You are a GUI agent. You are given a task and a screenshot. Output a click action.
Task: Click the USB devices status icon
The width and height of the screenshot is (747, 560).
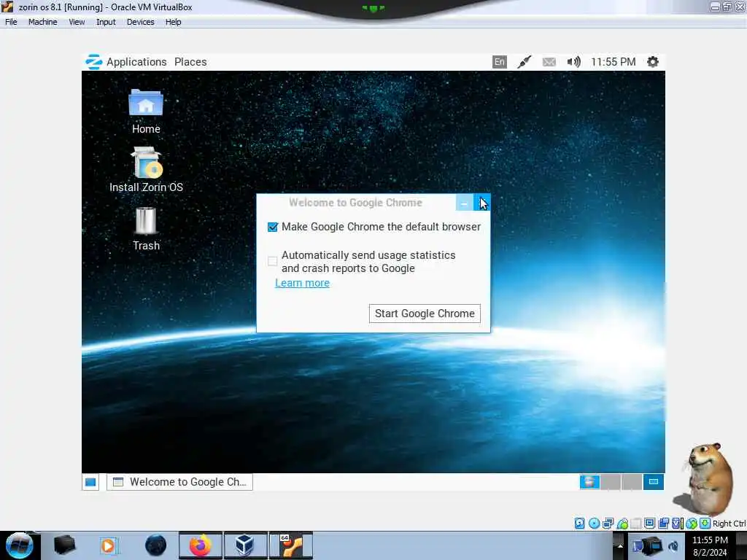tap(622, 524)
